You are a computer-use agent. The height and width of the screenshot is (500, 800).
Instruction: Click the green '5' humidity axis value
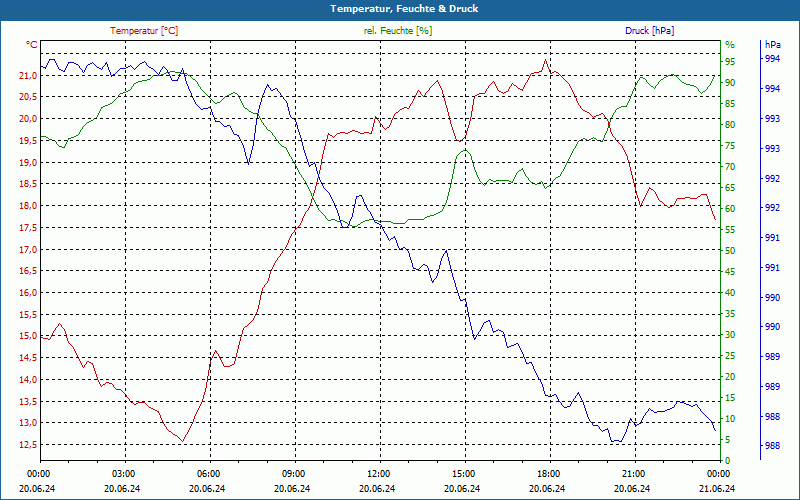pyautogui.click(x=728, y=440)
